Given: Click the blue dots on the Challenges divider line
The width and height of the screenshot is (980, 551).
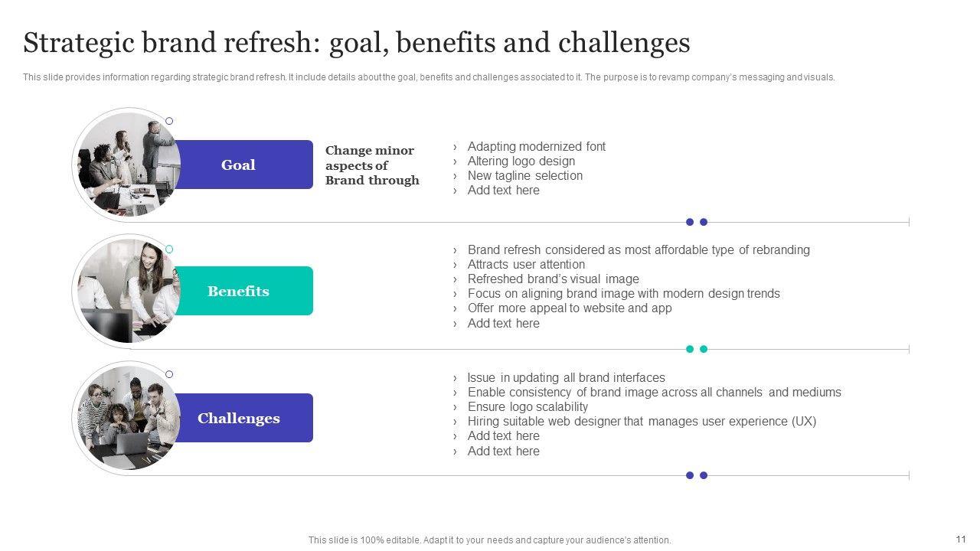Looking at the screenshot, I should coord(697,475).
